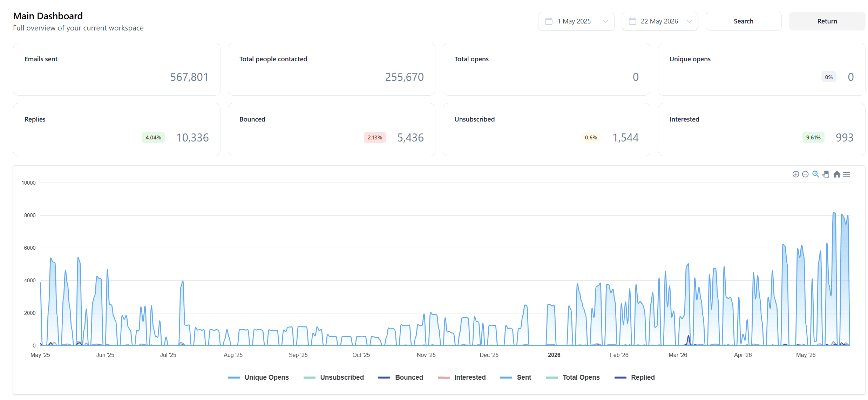
Task: Open the chart hamburger menu
Action: [x=847, y=174]
